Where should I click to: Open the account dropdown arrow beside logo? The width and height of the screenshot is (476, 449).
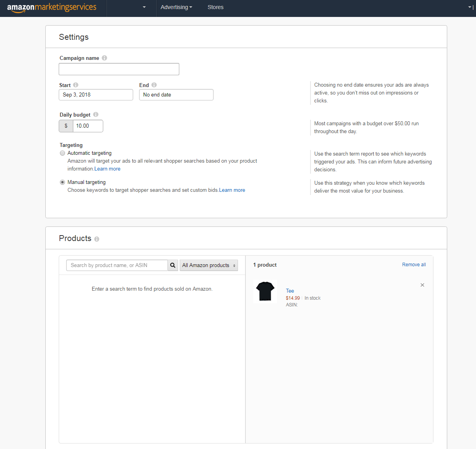tap(144, 7)
